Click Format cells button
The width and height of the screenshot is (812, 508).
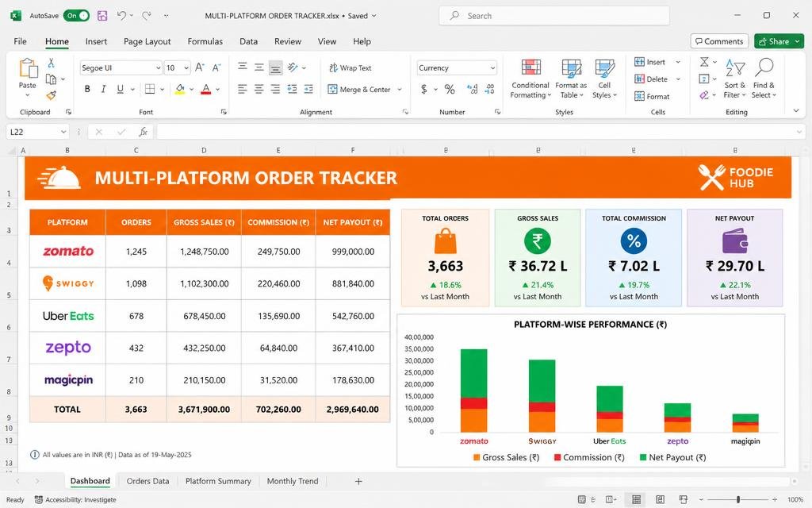(652, 96)
